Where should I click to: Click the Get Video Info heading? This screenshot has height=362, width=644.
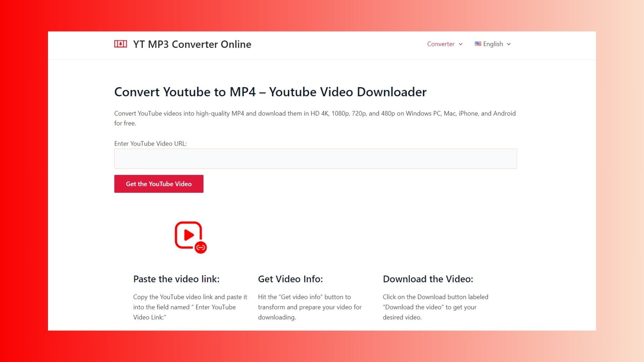[290, 279]
